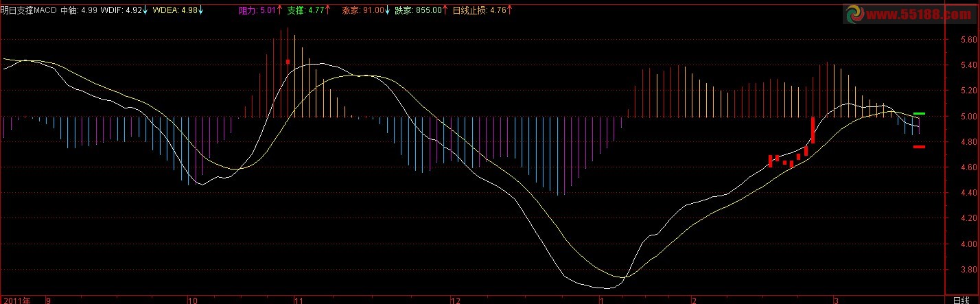This screenshot has height=304, width=980.
Task: Select month 11 on the time axis
Action: pos(298,300)
